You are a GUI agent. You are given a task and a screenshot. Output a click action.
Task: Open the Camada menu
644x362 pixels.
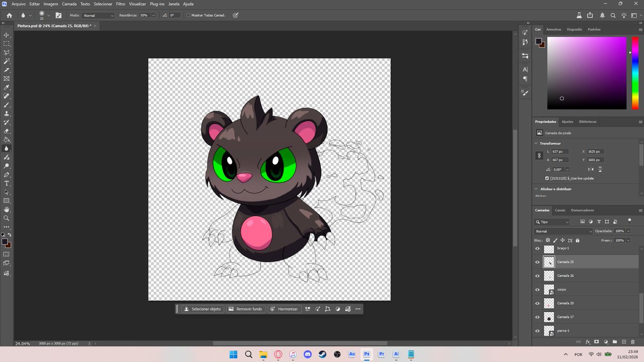click(x=69, y=4)
